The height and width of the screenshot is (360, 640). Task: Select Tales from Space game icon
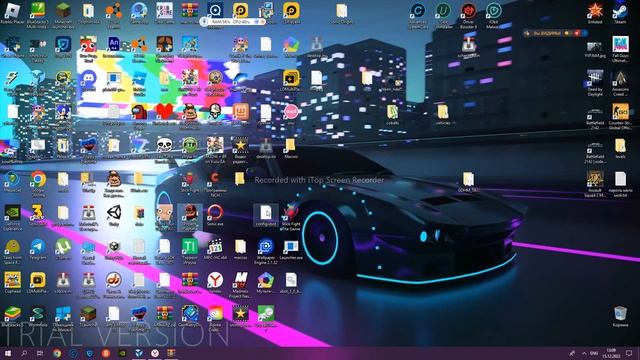pyautogui.click(x=12, y=247)
